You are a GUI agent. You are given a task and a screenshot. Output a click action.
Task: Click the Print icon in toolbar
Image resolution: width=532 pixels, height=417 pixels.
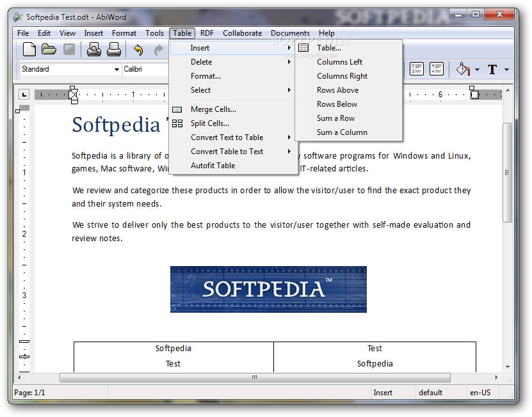[114, 49]
